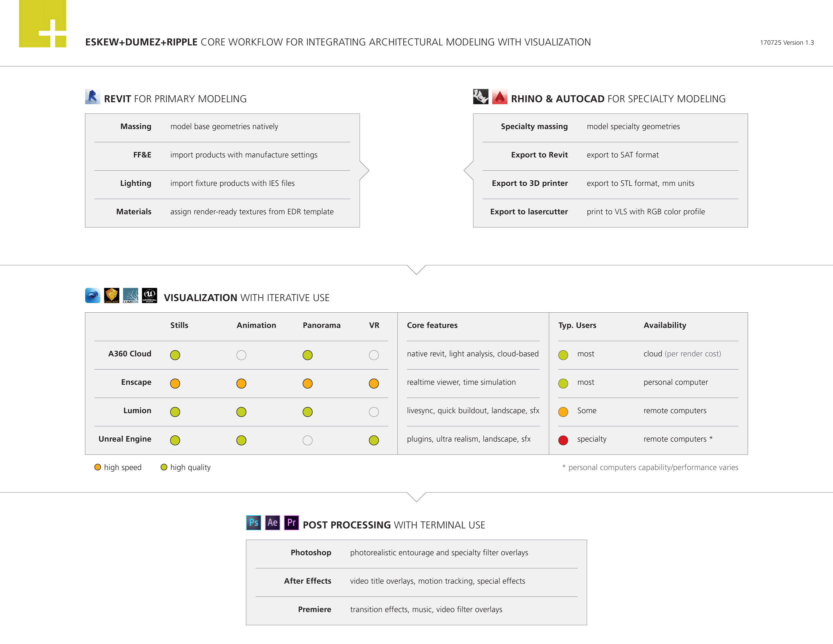Viewport: 833px width, 644px height.
Task: Click the Photoshop row label
Action: pos(311,553)
